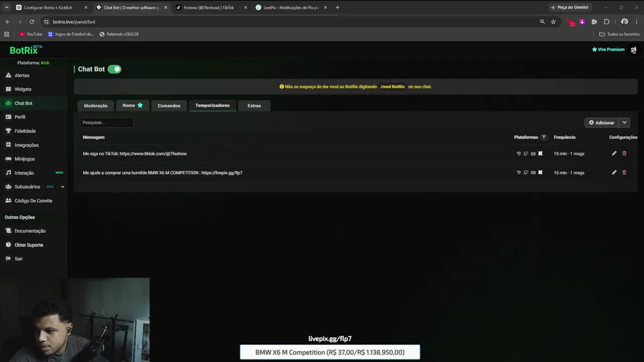Open Integrações in the sidebar
644x362 pixels.
click(x=26, y=145)
